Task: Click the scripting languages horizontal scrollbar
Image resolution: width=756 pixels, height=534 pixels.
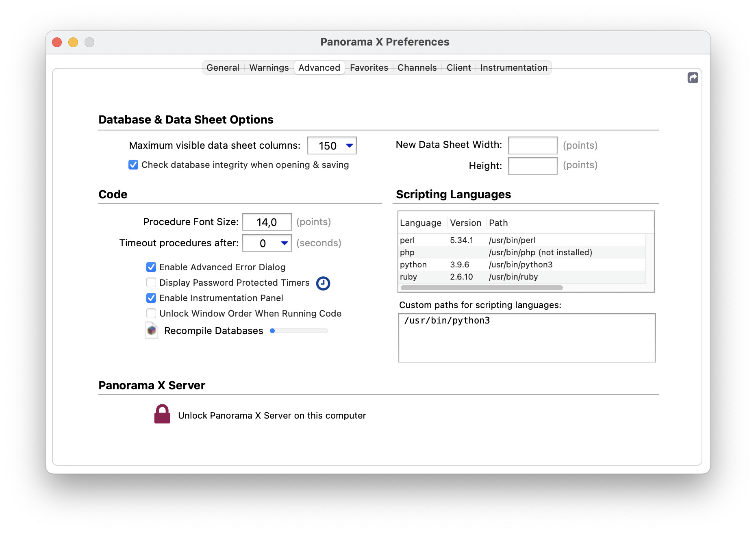Action: point(482,288)
